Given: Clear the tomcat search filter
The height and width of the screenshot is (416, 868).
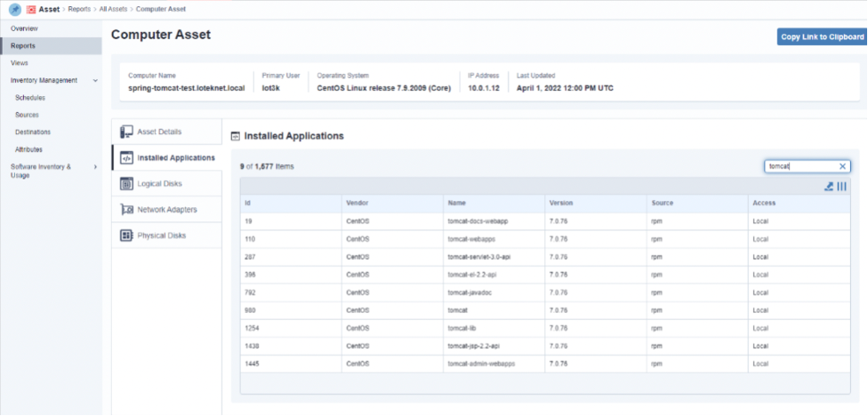Looking at the screenshot, I should [x=842, y=166].
